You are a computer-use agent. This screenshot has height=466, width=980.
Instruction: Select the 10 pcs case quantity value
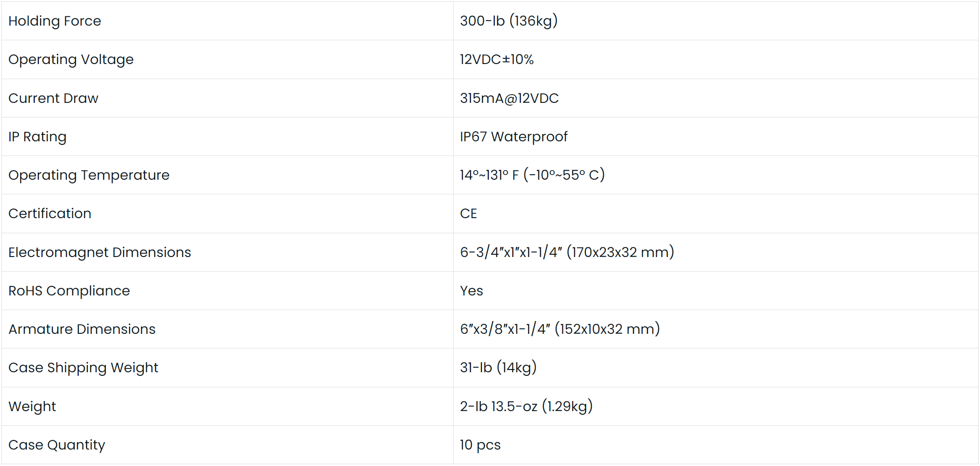click(x=480, y=445)
